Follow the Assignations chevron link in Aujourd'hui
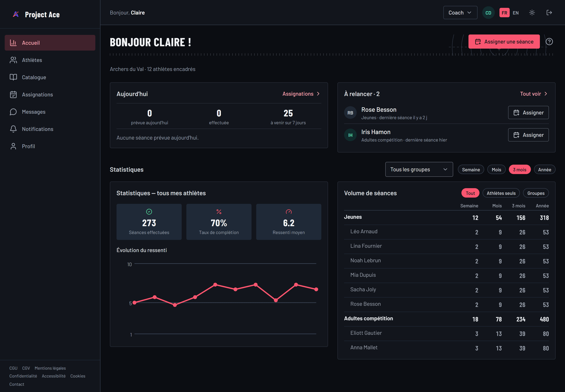Image resolution: width=565 pixels, height=392 pixels. (x=301, y=93)
